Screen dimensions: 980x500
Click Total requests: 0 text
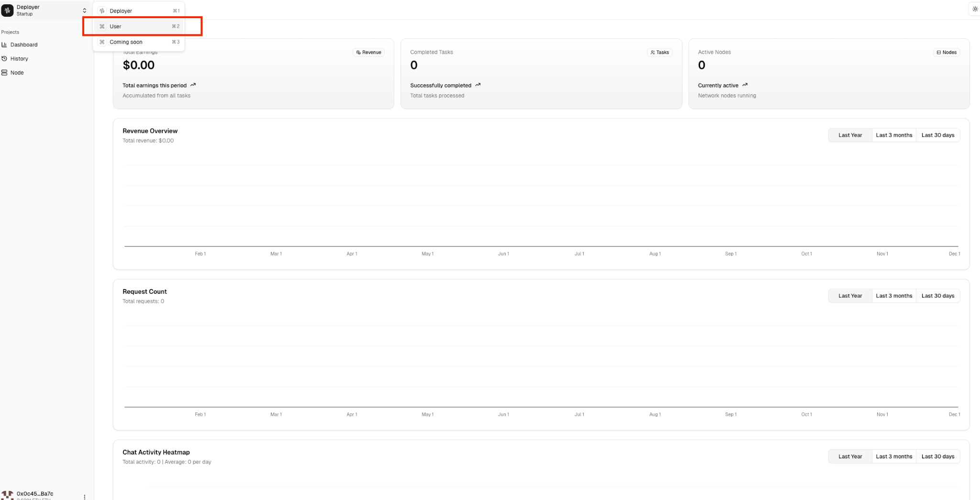[143, 301]
